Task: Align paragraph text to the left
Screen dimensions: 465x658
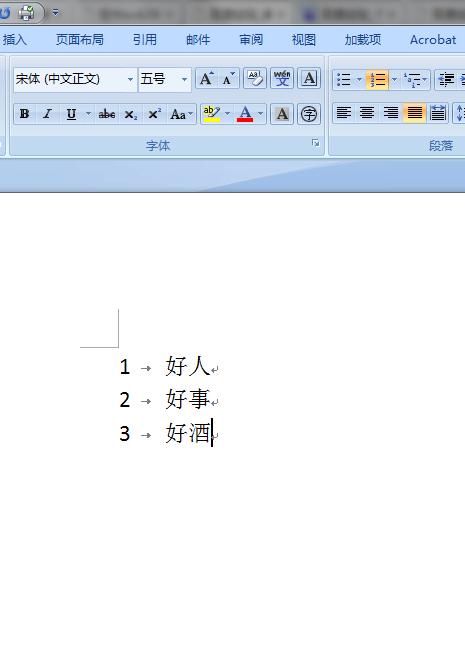Action: pyautogui.click(x=344, y=113)
